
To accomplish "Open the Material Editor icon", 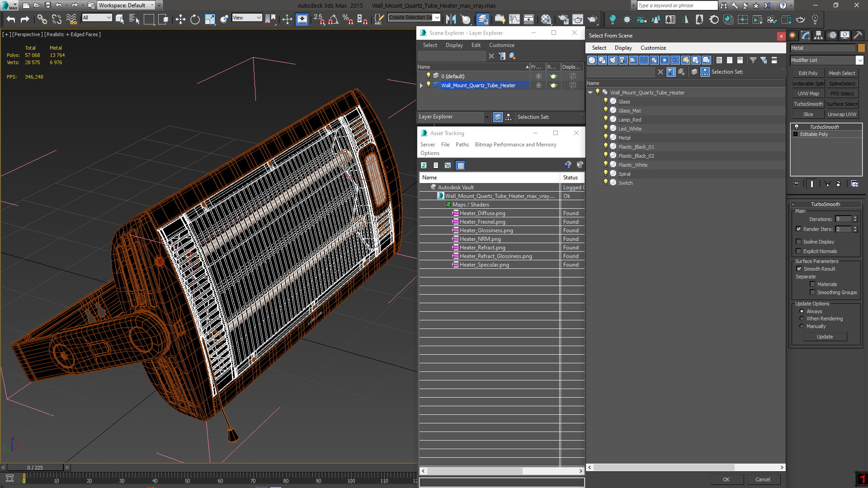I will tap(546, 19).
